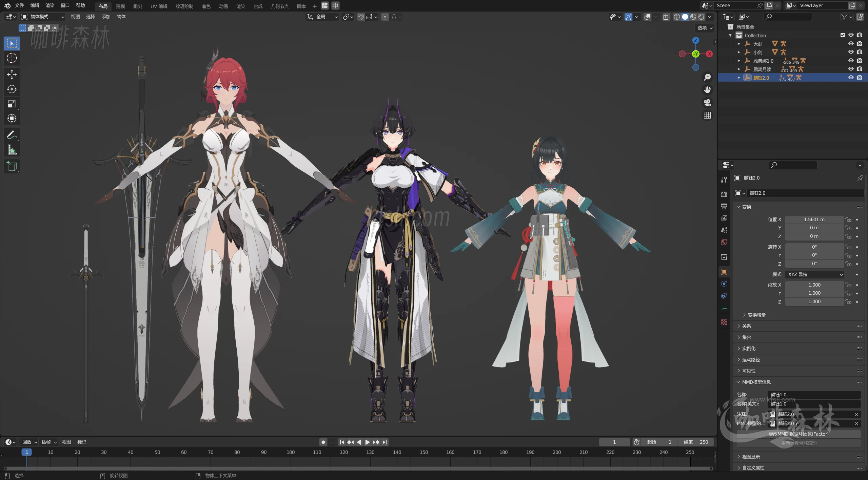This screenshot has height=480, width=868.
Task: Jump to the timeline end frame
Action: (x=384, y=442)
